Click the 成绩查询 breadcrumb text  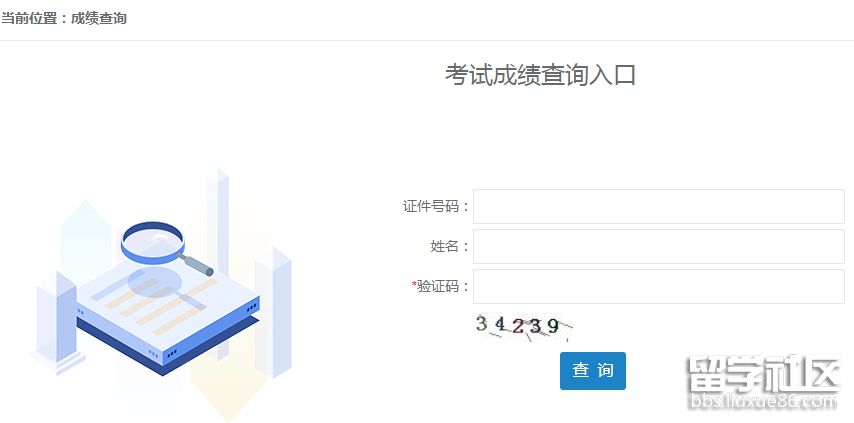(x=99, y=18)
